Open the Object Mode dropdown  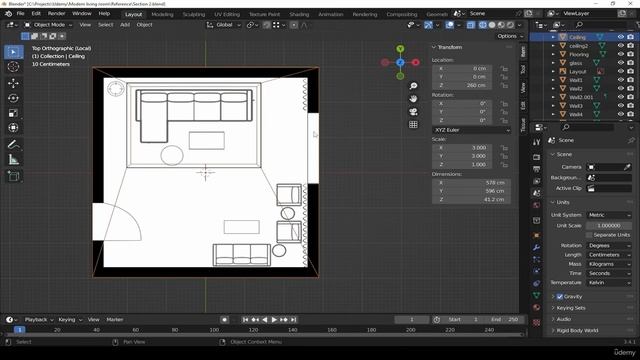(48, 25)
